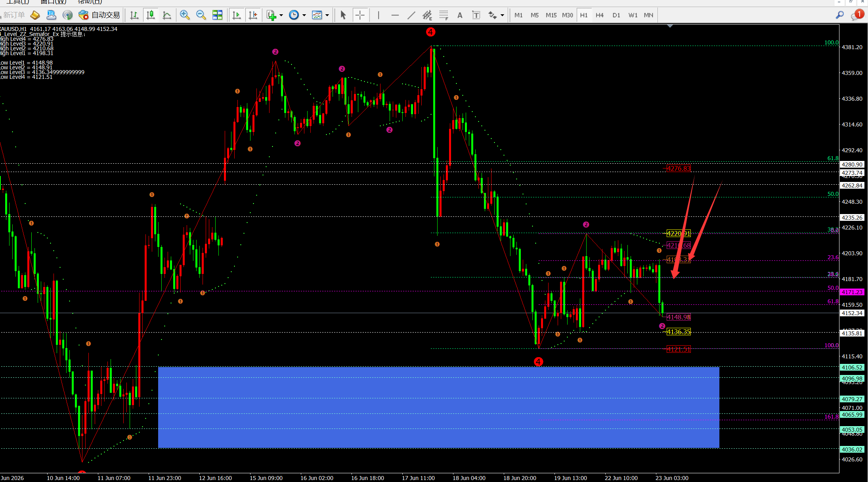Expand the arrows objects dropdown
The width and height of the screenshot is (868, 482).
click(x=502, y=15)
